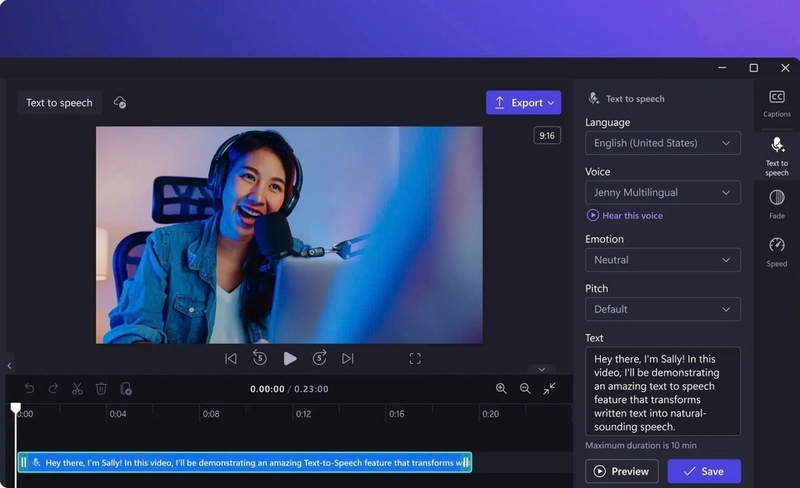Image resolution: width=800 pixels, height=488 pixels.
Task: Click into the speech Text box
Action: point(663,392)
